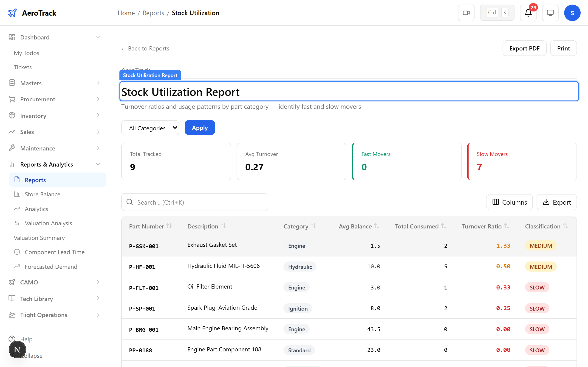This screenshot has height=367, width=588.
Task: Open the All Categories dropdown
Action: point(150,128)
